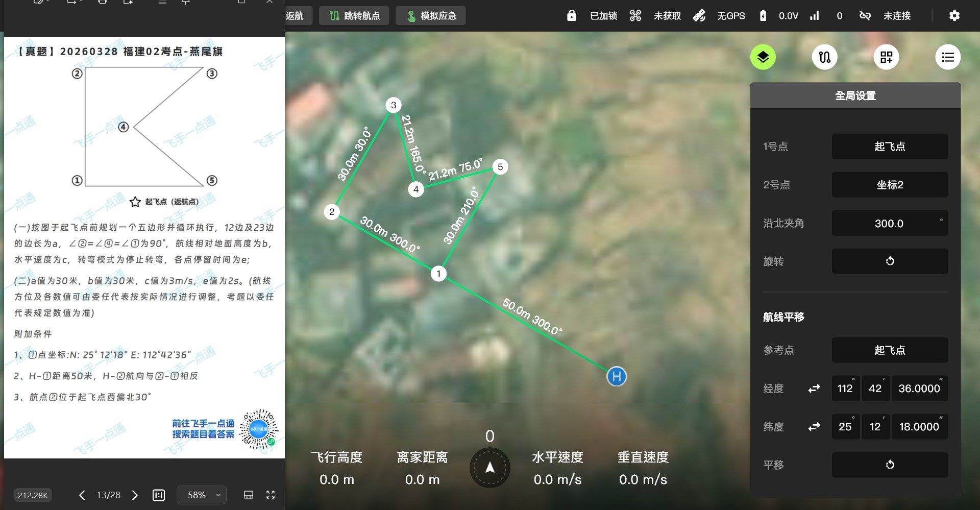Swap longitude coordinate format
The width and height of the screenshot is (980, 510).
[814, 388]
